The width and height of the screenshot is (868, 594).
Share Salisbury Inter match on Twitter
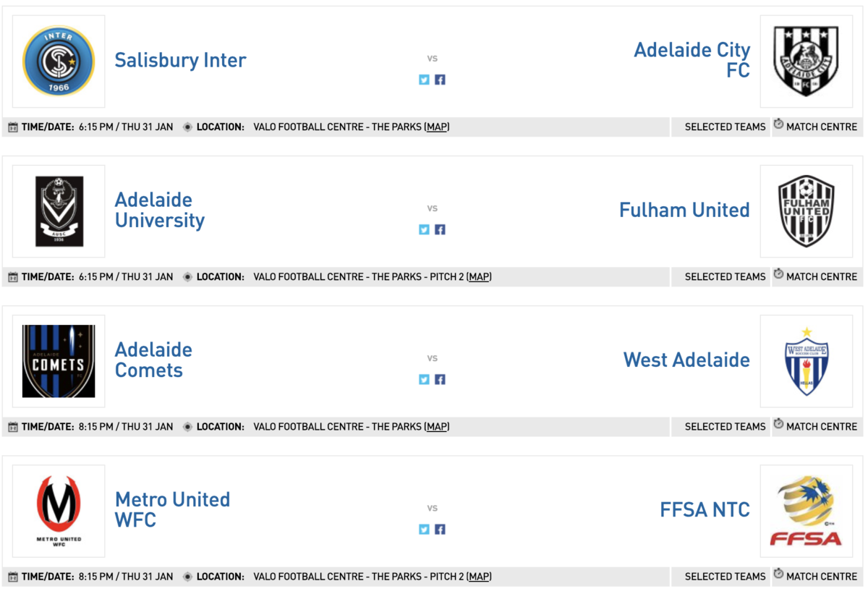tap(424, 80)
